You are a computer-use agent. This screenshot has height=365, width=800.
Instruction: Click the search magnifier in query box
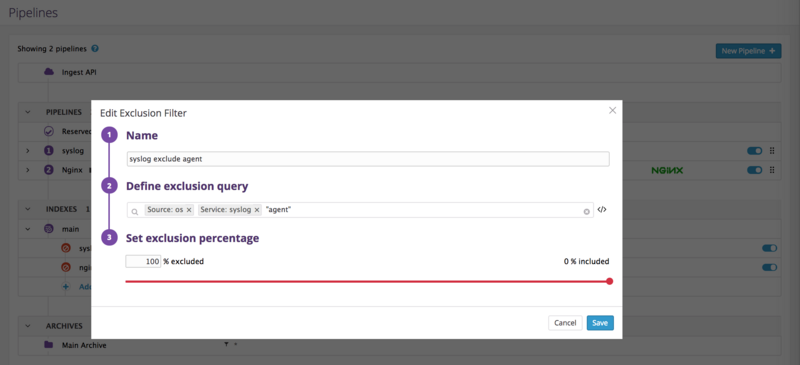point(135,211)
